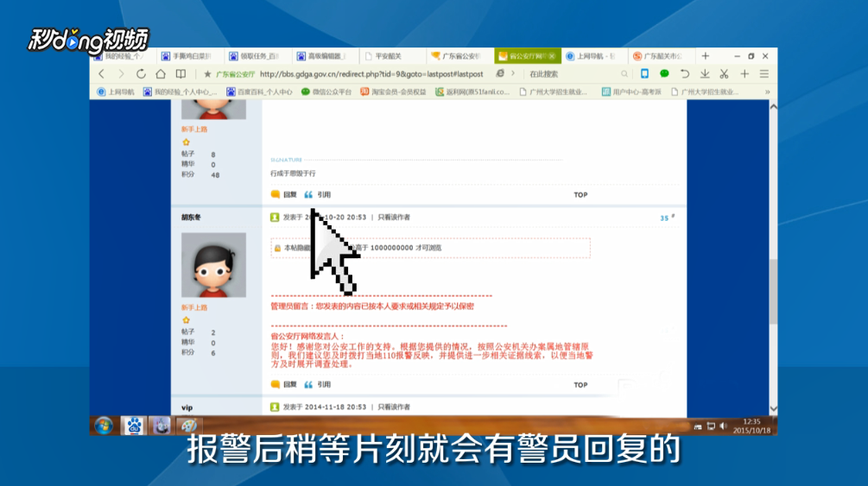
Task: Open the 胡东冬 username profile link
Action: click(x=191, y=218)
